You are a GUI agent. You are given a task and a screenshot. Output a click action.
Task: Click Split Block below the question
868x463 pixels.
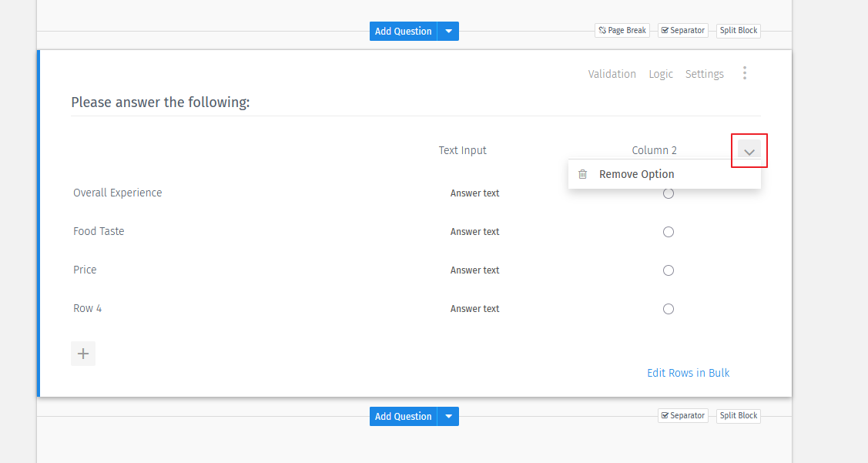tap(737, 415)
